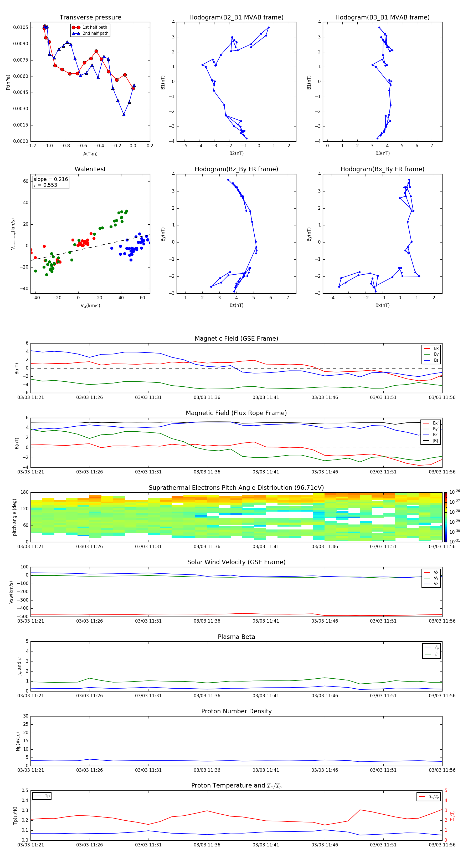Select the "Hodogram(Bz_By FR frame)" title
Viewport: 473px width, 868px height.
click(x=236, y=169)
